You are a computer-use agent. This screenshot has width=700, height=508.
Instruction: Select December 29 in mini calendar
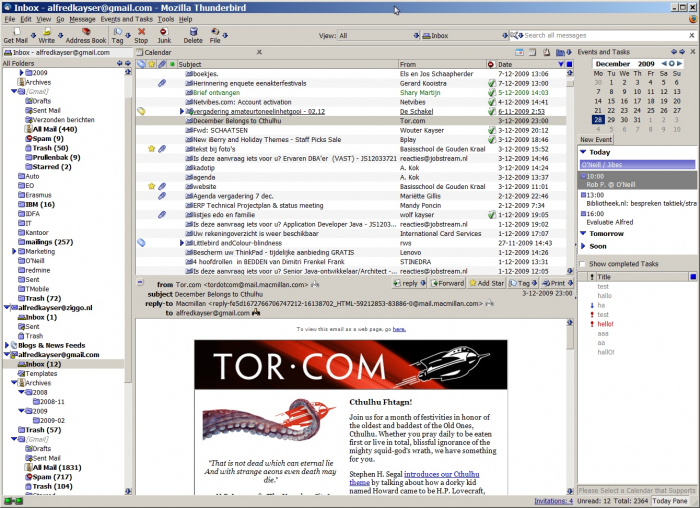[611, 120]
